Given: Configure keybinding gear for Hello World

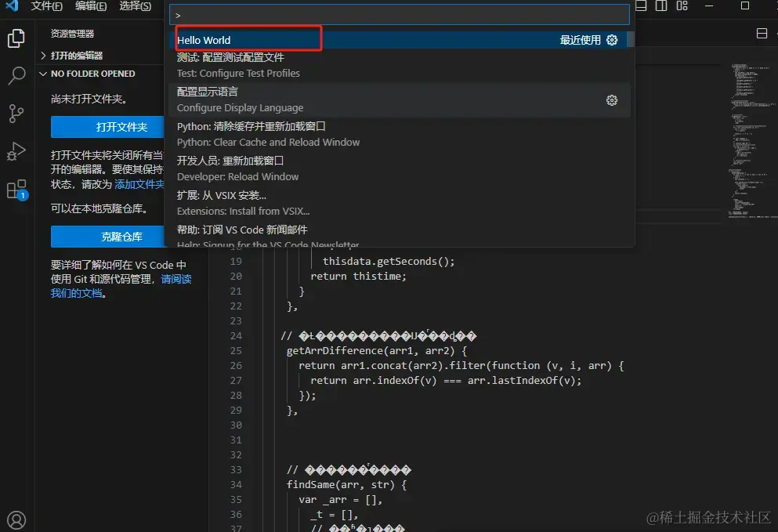Looking at the screenshot, I should coord(612,40).
